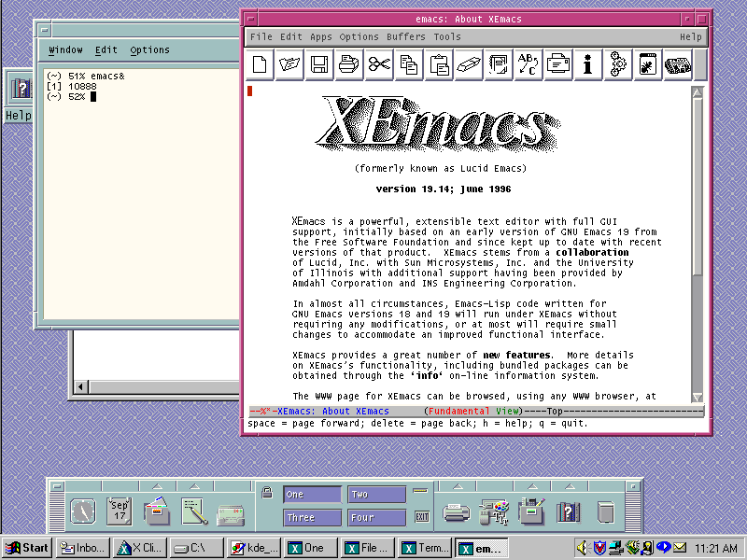Switch to workspace One
This screenshot has width=747, height=560.
(313, 495)
